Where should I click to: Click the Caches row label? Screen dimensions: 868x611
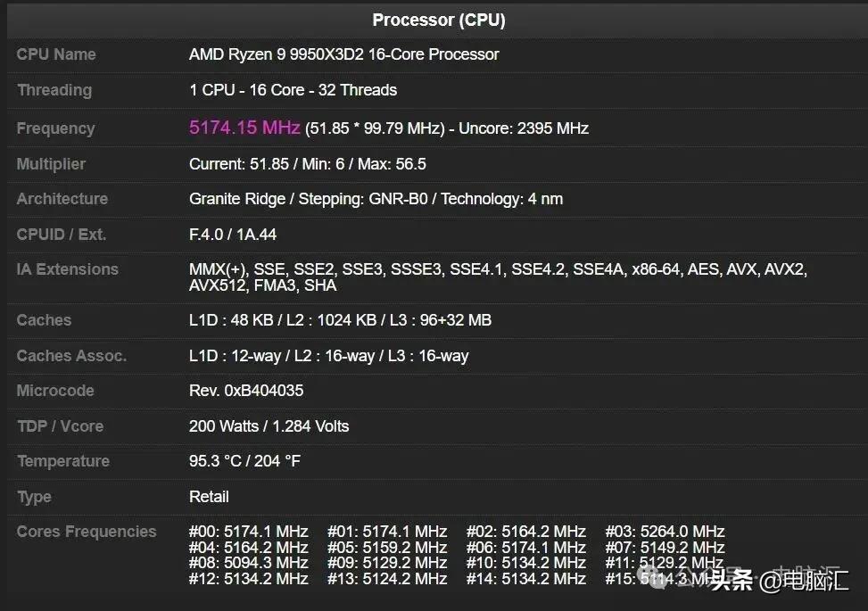coord(43,319)
